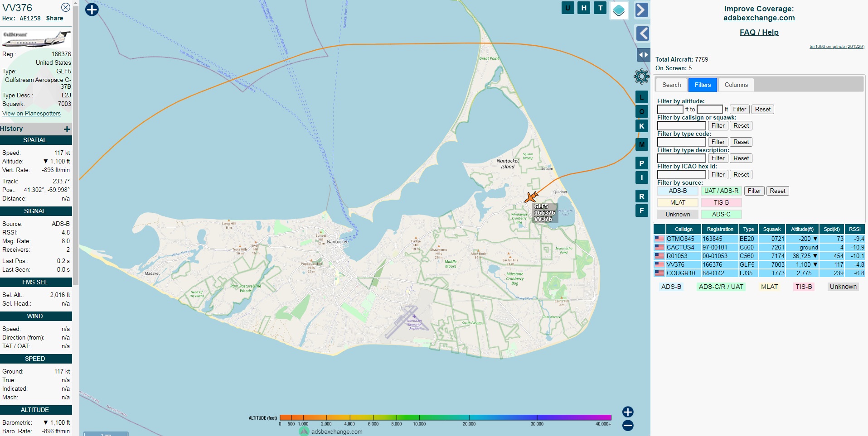Click the minimum altitude input field

670,110
